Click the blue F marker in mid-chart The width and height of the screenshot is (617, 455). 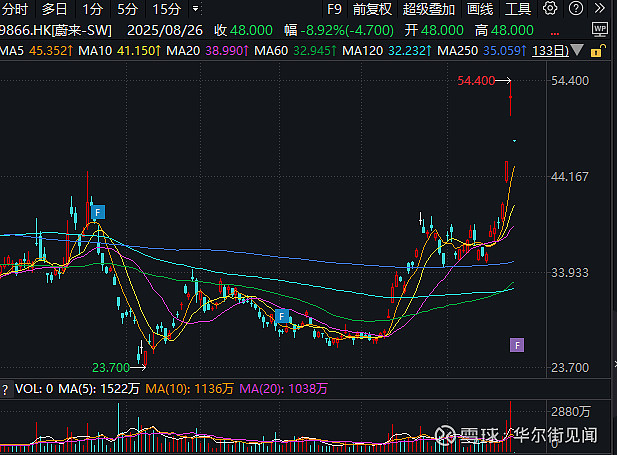(282, 316)
